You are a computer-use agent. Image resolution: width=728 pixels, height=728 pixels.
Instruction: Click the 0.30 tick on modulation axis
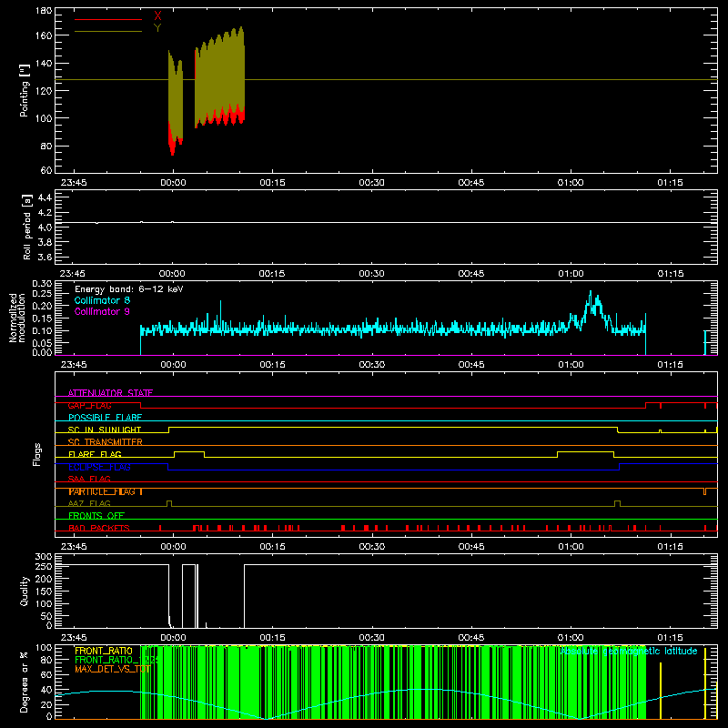pos(42,283)
